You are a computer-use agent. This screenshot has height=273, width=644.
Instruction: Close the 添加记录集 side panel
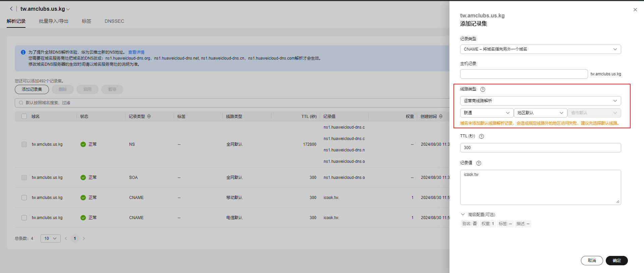(635, 10)
